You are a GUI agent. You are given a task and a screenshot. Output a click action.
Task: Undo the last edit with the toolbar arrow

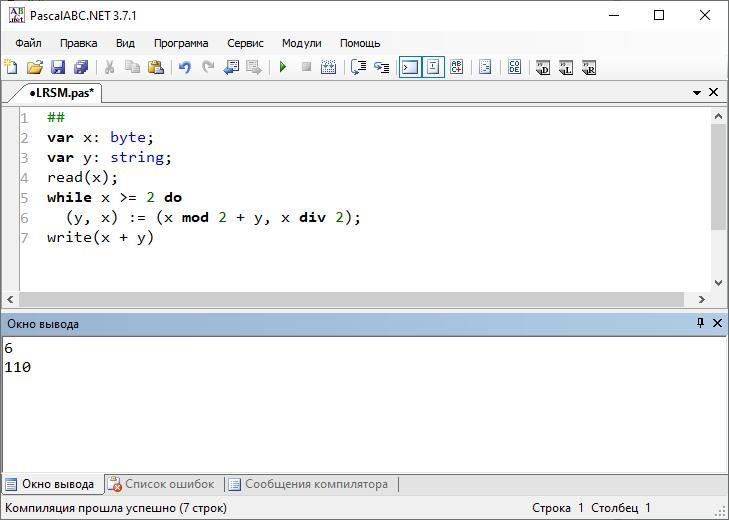pos(184,67)
